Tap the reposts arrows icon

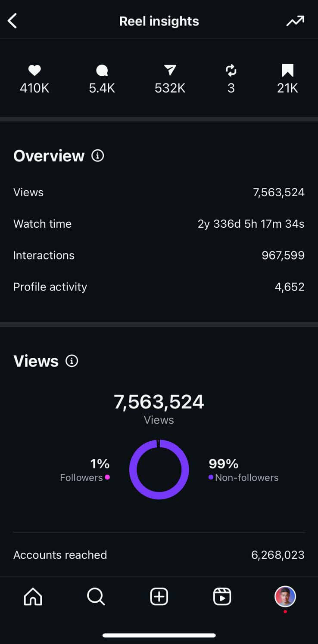[231, 70]
